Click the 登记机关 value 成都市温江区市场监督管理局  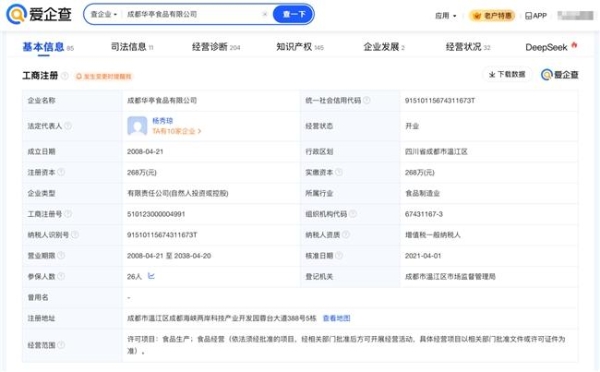tap(450, 276)
